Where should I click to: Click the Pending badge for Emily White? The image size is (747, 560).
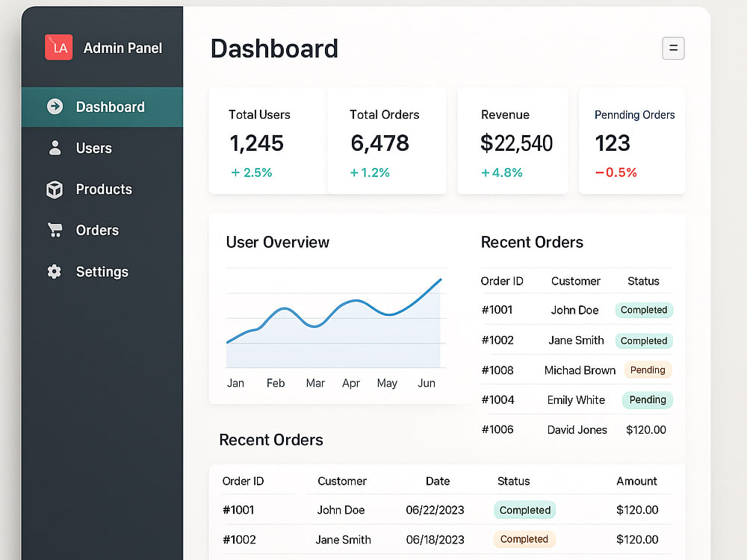[x=648, y=400]
